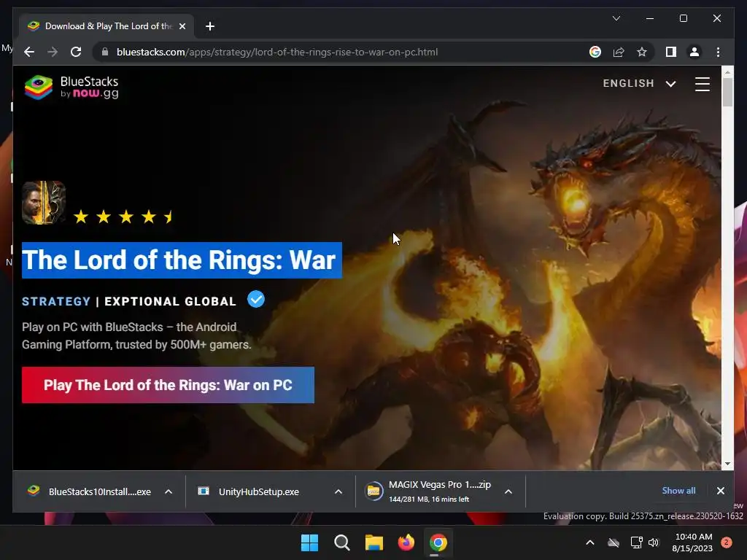Go back to the previous page

point(29,52)
